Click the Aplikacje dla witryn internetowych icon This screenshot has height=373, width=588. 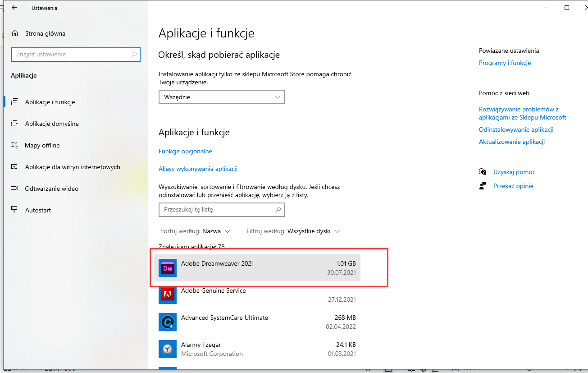point(14,167)
